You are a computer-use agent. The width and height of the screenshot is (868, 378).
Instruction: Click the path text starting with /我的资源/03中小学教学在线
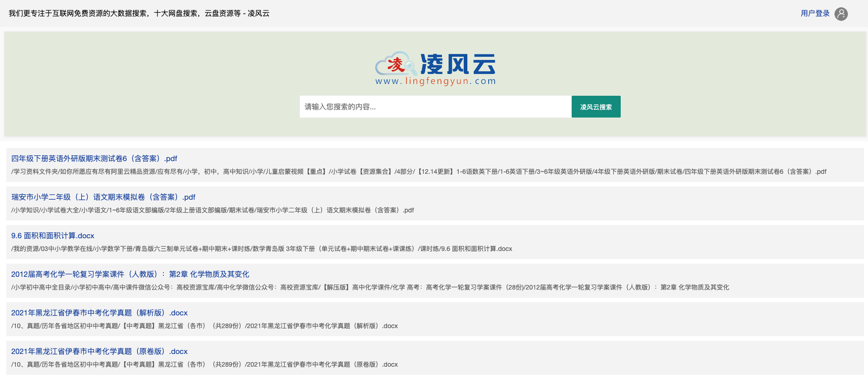pos(262,249)
